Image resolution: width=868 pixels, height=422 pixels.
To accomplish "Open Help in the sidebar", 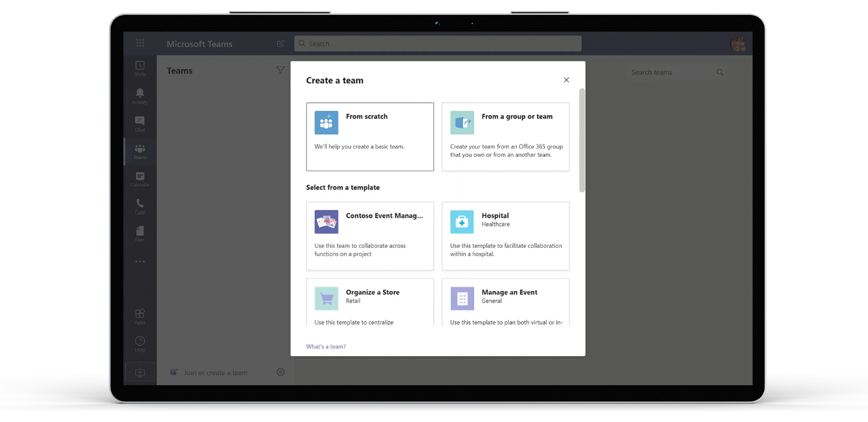I will tap(140, 344).
